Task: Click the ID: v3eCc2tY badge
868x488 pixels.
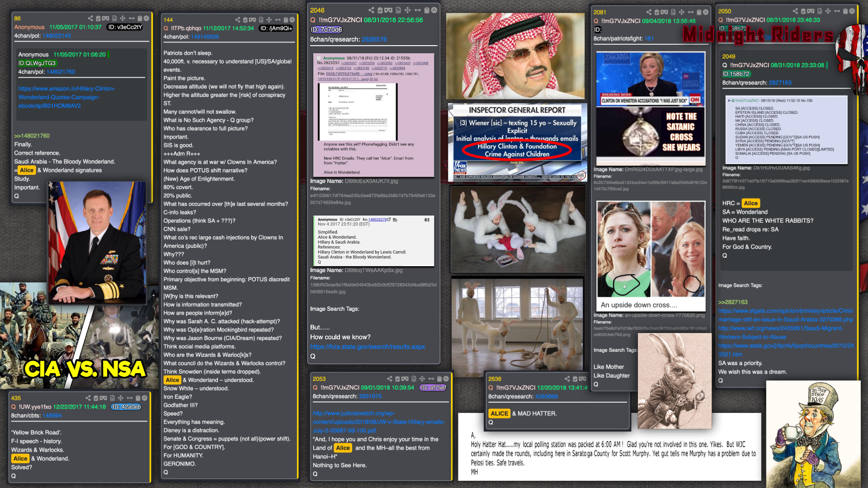Action: 125,27
